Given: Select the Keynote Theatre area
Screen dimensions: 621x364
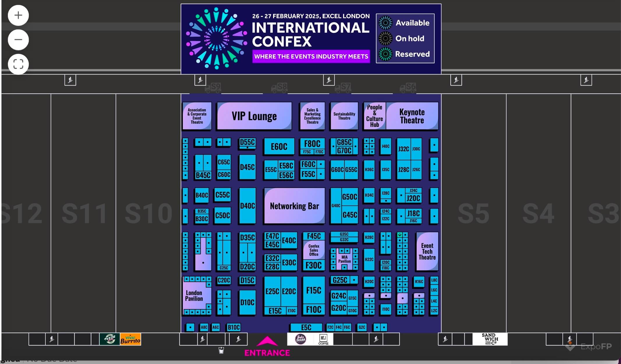Looking at the screenshot, I should [412, 116].
